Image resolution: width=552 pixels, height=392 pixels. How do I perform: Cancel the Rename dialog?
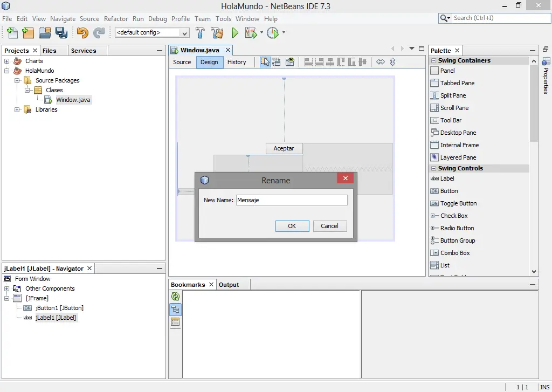click(330, 226)
